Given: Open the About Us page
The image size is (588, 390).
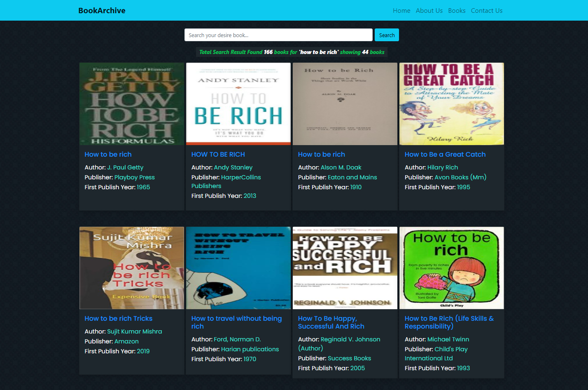Looking at the screenshot, I should [x=429, y=11].
